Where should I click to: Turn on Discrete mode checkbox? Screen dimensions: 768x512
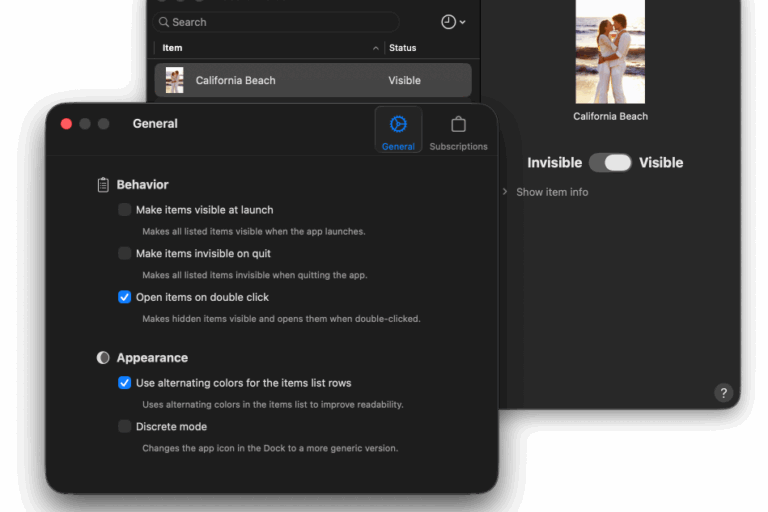(x=125, y=427)
